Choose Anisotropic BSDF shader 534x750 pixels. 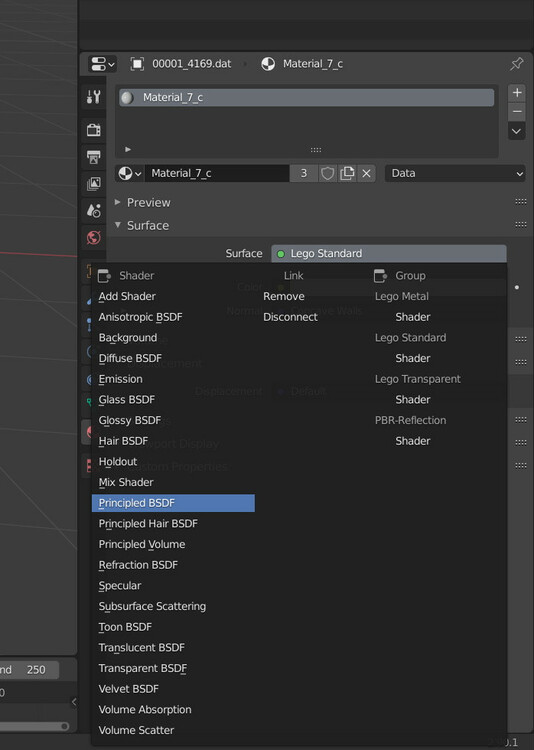pos(173,317)
